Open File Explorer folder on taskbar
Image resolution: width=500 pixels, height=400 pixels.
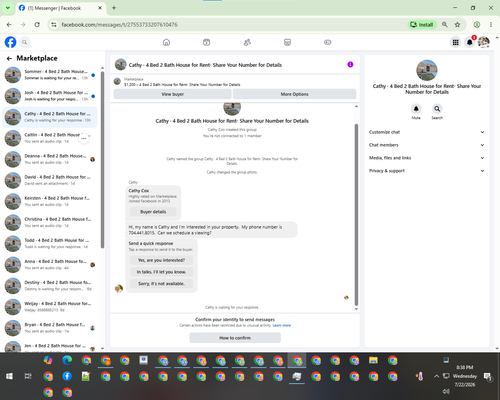coord(373,360)
